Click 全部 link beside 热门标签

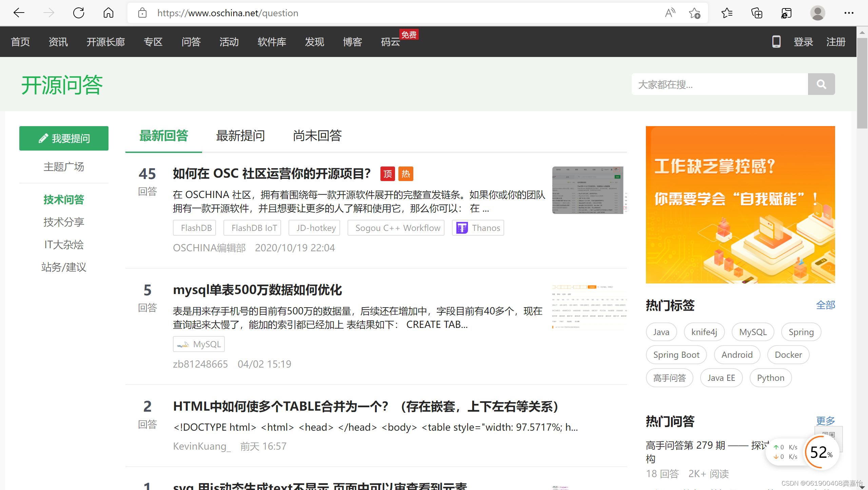[825, 305]
